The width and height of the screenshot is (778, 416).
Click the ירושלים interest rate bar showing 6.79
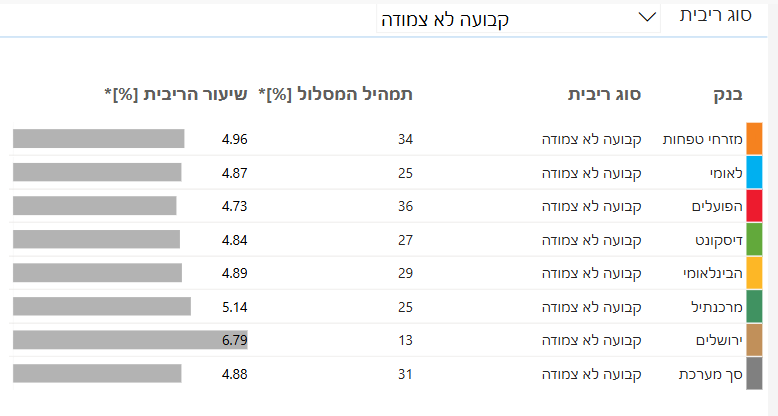(x=130, y=341)
